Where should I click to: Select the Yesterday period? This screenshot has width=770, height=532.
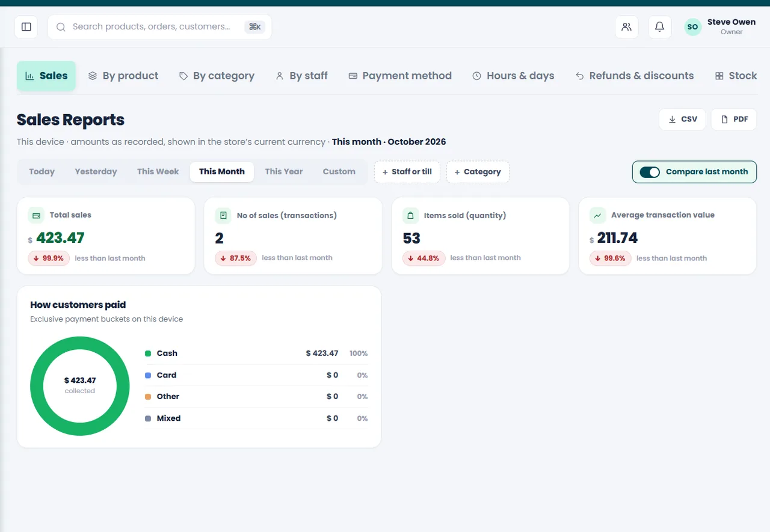coord(96,172)
